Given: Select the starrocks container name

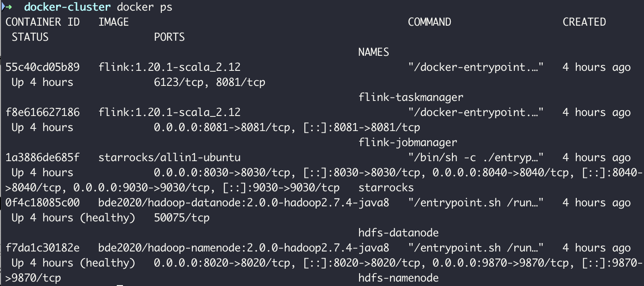Looking at the screenshot, I should pos(386,188).
